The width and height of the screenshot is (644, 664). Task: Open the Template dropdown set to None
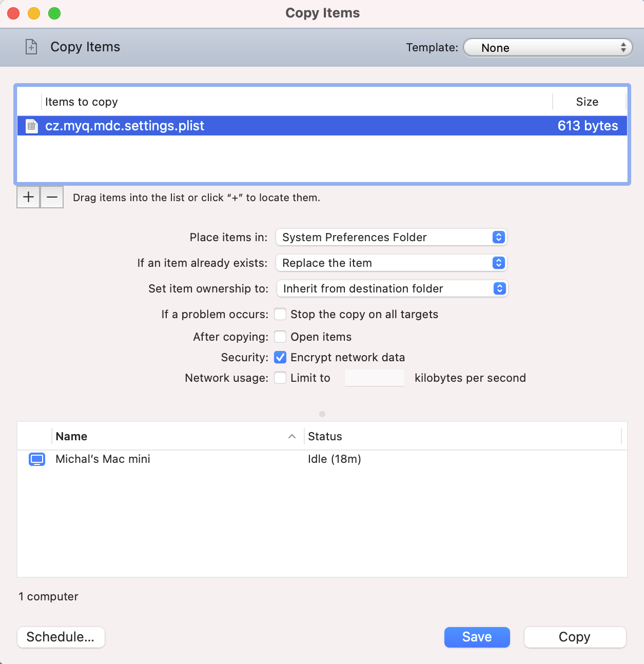coord(547,47)
